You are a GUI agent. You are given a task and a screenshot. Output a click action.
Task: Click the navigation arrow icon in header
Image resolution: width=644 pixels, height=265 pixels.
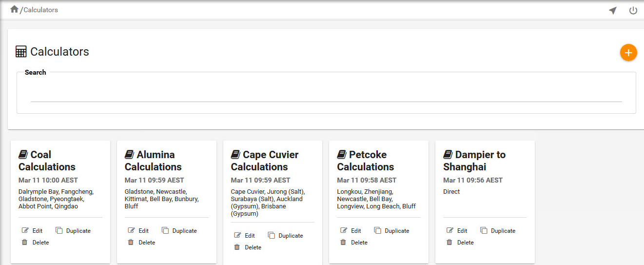613,10
